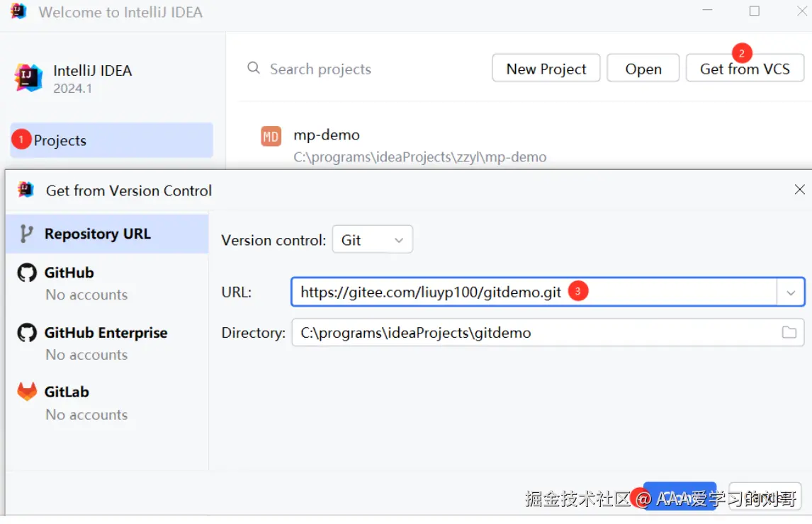Click the Repository URL branch icon
The image size is (812, 524).
(26, 234)
